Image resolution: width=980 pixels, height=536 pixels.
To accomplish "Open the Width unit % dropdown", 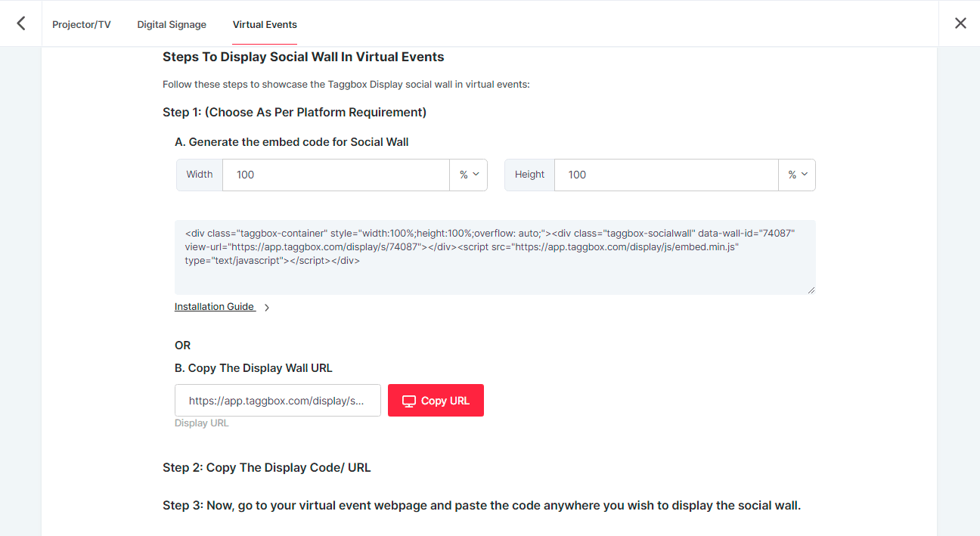I will pos(469,175).
